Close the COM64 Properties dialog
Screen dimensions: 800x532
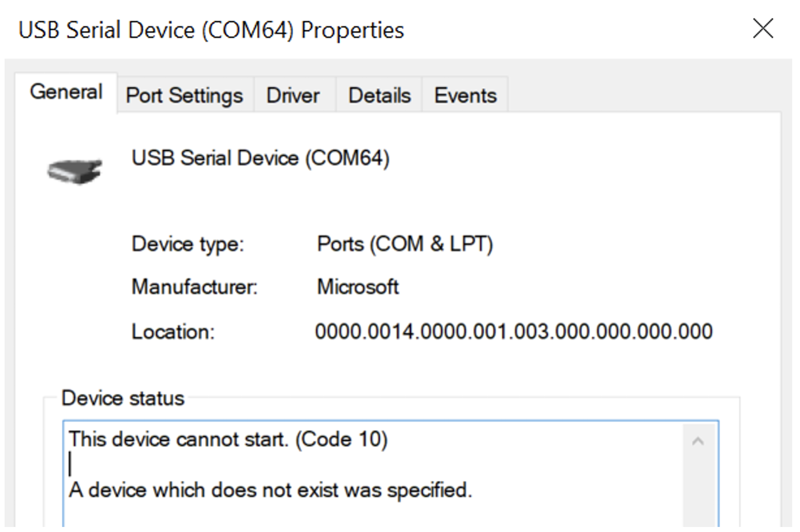(763, 29)
